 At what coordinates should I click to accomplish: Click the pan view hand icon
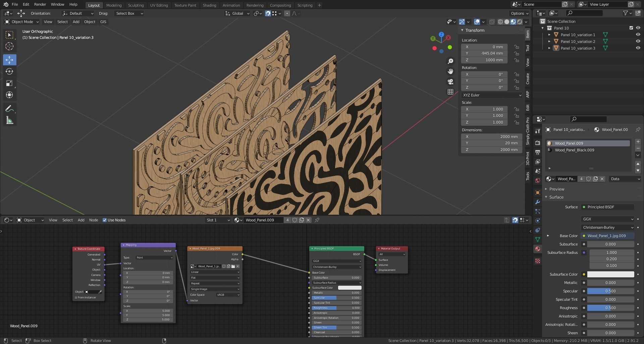pos(450,71)
